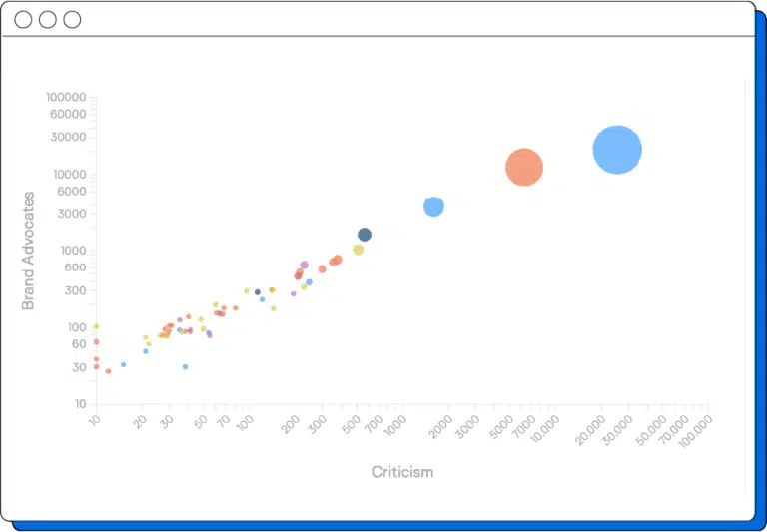Click the 10 label on the vertical axis
The image size is (767, 532).
click(x=79, y=404)
